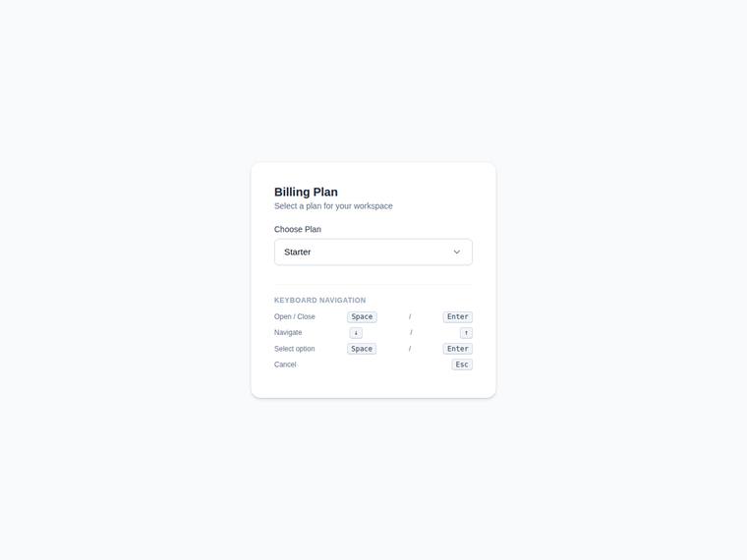
Task: Click the Enter key badge in Select option row
Action: click(457, 349)
